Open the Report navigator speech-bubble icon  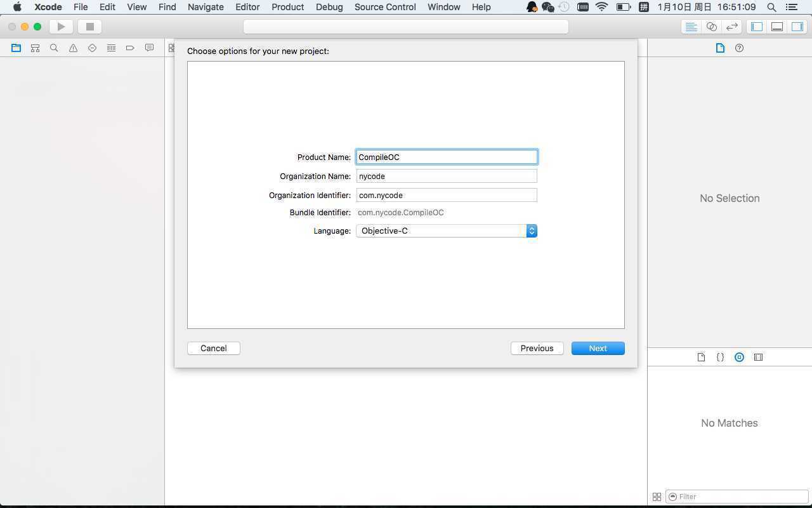click(149, 48)
